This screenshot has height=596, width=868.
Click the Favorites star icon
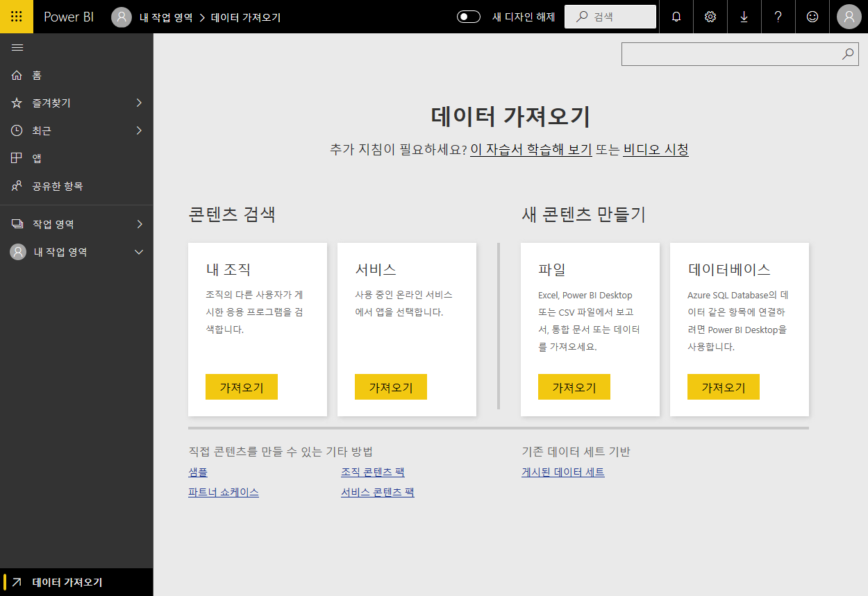click(x=17, y=103)
